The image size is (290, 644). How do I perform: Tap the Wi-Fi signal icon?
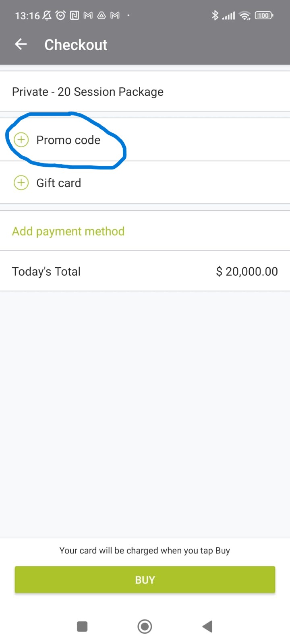[244, 15]
